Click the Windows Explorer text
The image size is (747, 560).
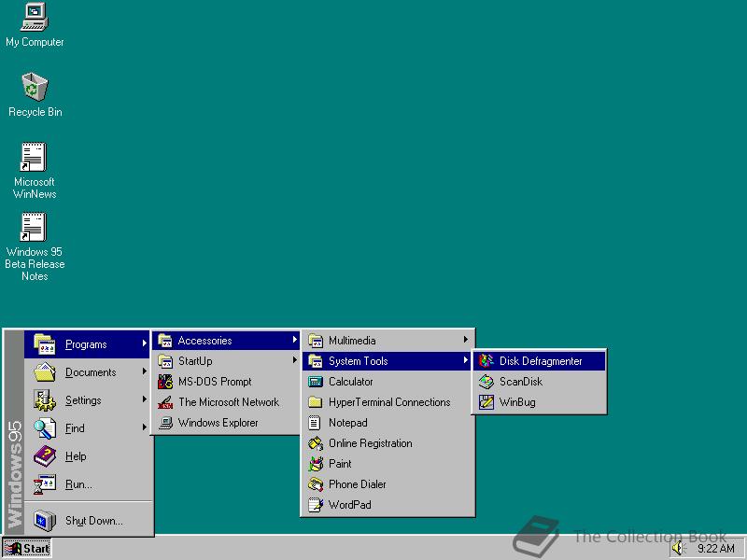pos(218,423)
